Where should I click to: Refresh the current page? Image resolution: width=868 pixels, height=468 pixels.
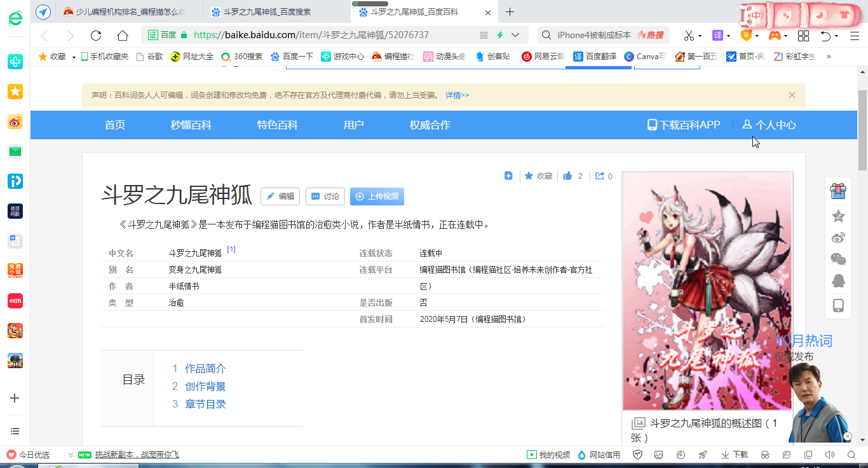coord(96,36)
